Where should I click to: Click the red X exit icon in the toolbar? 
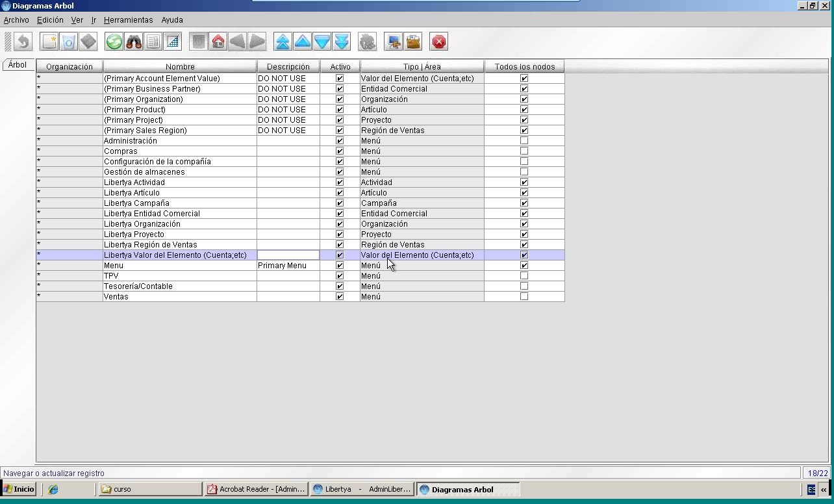click(x=439, y=42)
